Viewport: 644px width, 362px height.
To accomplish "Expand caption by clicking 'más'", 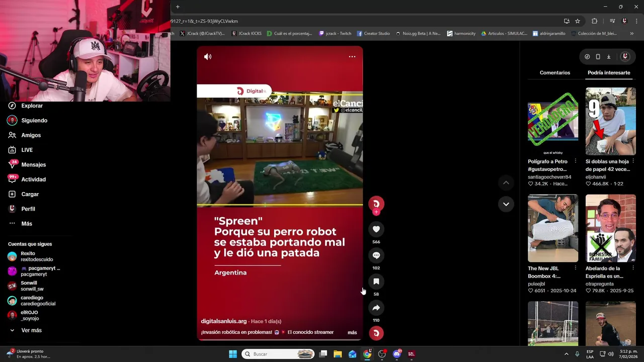I will pos(352,332).
